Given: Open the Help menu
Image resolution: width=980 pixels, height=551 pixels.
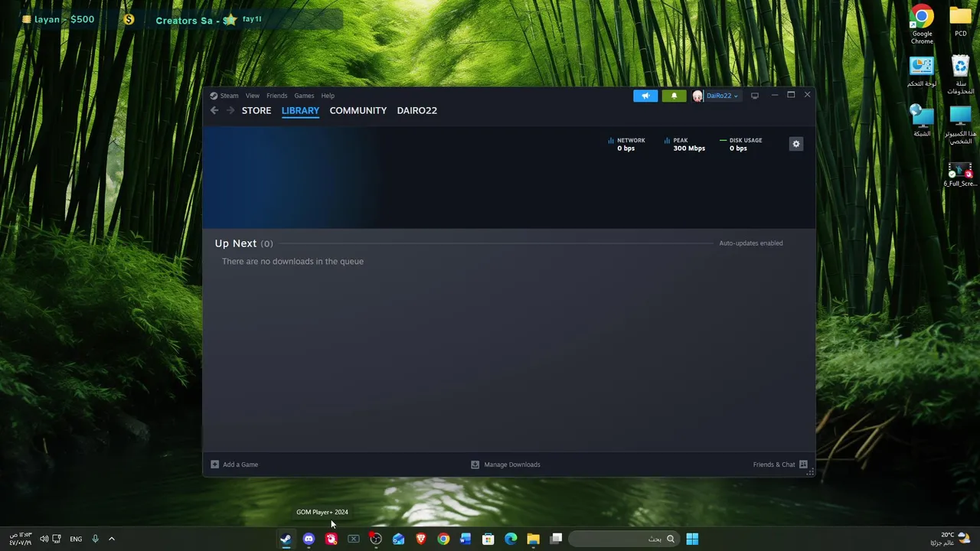Looking at the screenshot, I should [x=328, y=96].
